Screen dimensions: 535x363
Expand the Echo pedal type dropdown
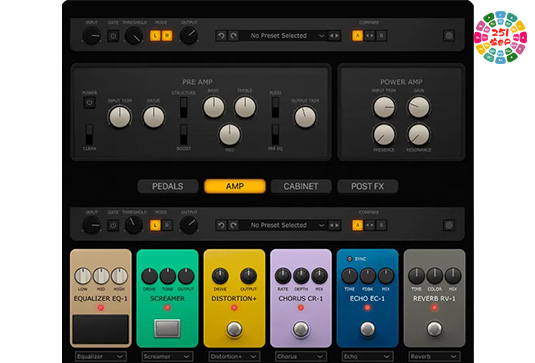click(367, 357)
